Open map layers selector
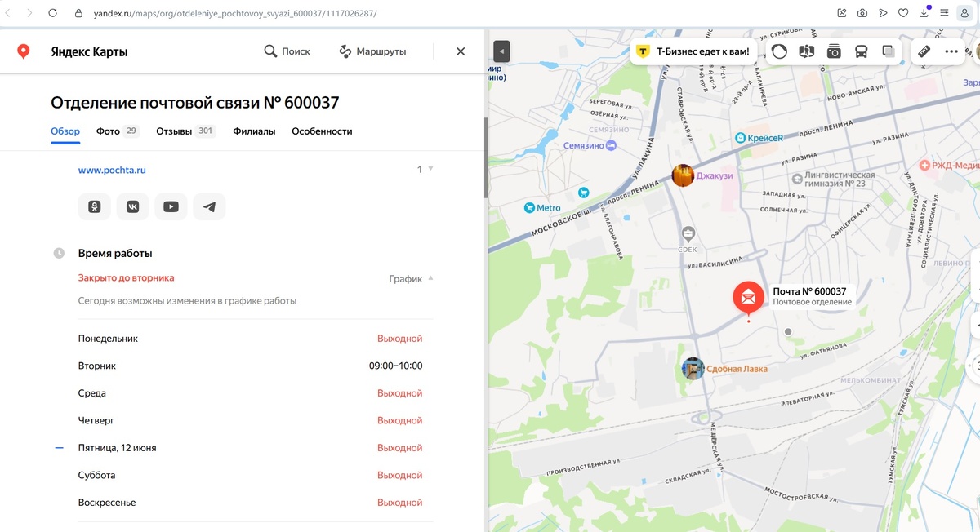The height and width of the screenshot is (532, 980). (888, 51)
